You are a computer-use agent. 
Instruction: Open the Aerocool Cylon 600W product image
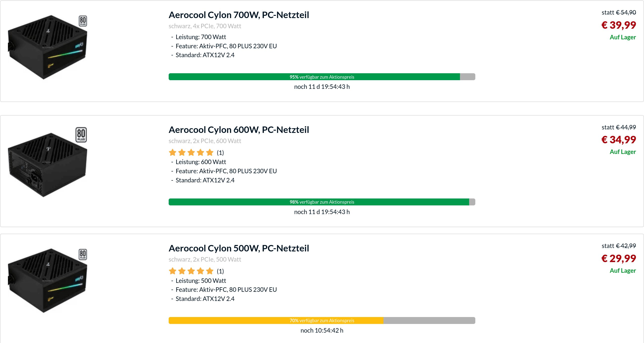coord(48,165)
